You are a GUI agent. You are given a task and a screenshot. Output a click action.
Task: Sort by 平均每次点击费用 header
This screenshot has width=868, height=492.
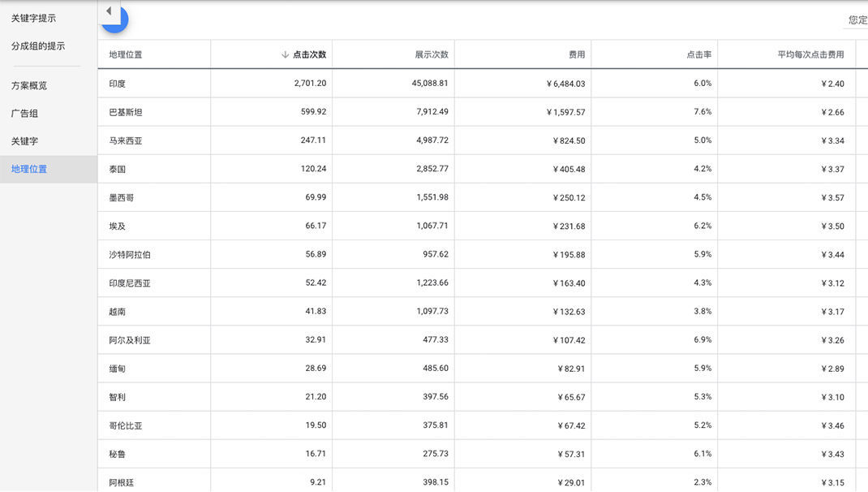(810, 55)
